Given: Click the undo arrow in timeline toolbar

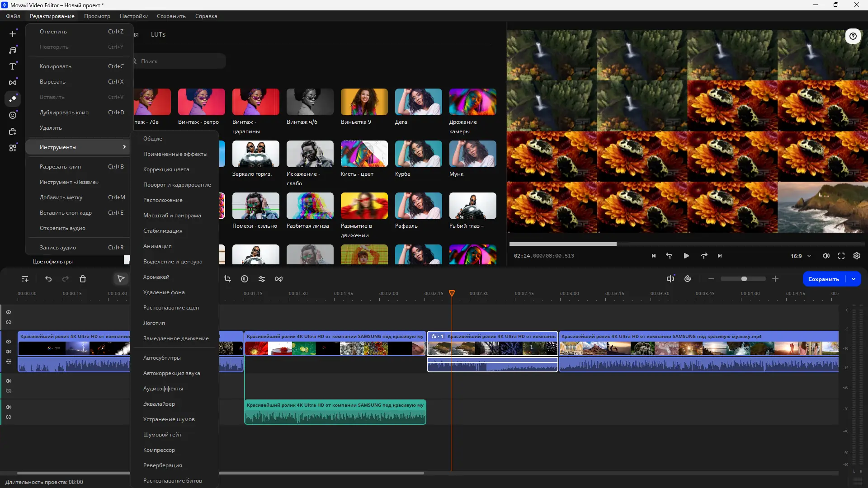Looking at the screenshot, I should point(48,279).
